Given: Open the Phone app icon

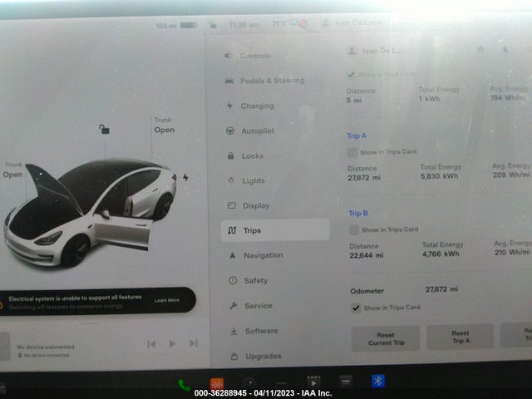Looking at the screenshot, I should click(184, 385).
